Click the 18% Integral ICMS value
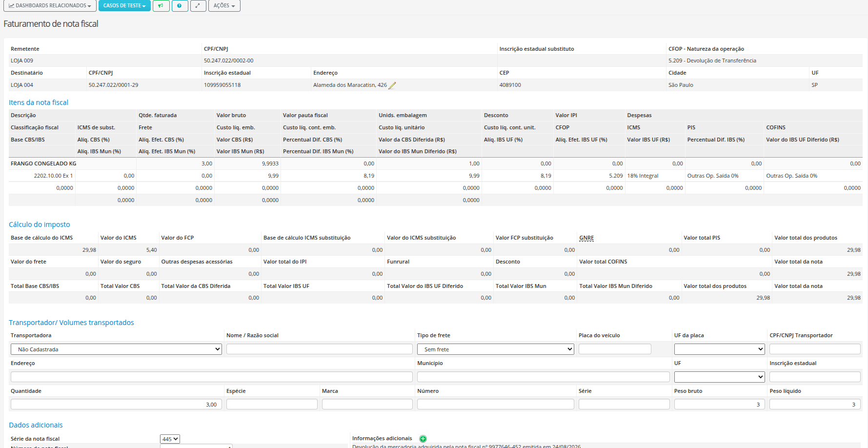This screenshot has height=448, width=868. click(643, 176)
